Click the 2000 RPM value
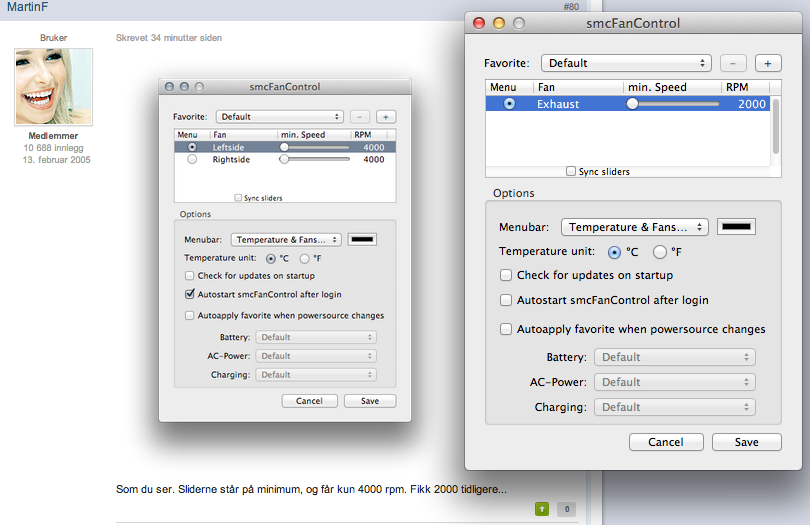This screenshot has width=810, height=525. 752,104
